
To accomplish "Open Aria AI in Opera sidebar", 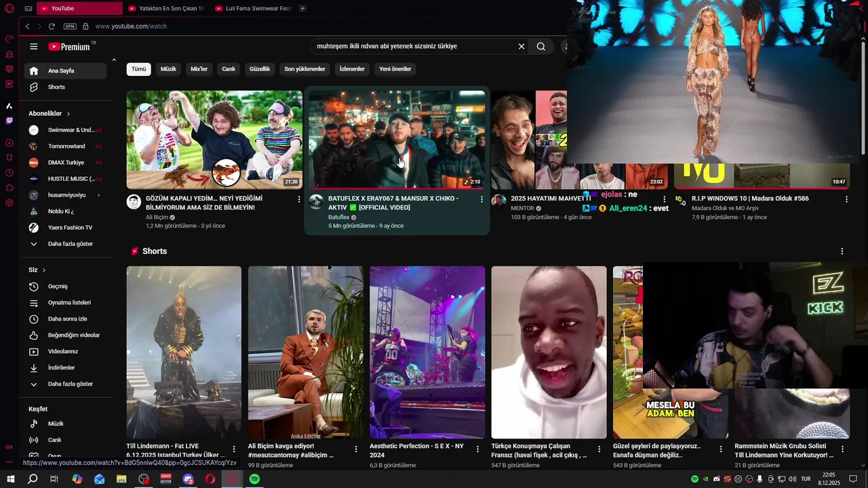I will (x=9, y=106).
